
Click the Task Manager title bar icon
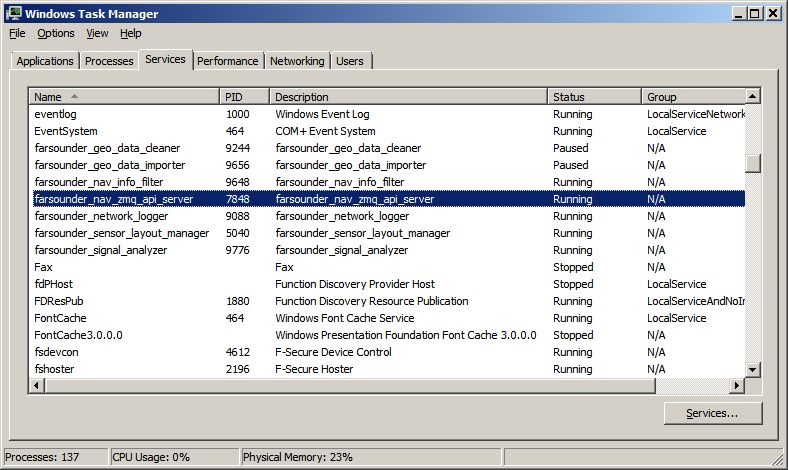tap(14, 13)
